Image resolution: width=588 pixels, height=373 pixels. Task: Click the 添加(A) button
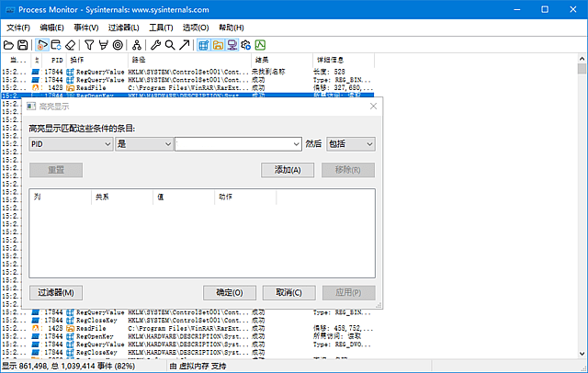288,170
